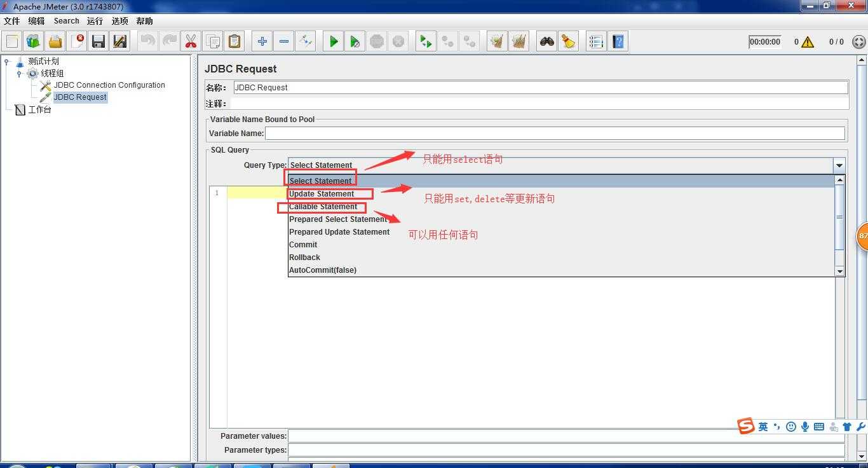
Task: Click the yellow warning triangle icon
Action: [808, 42]
